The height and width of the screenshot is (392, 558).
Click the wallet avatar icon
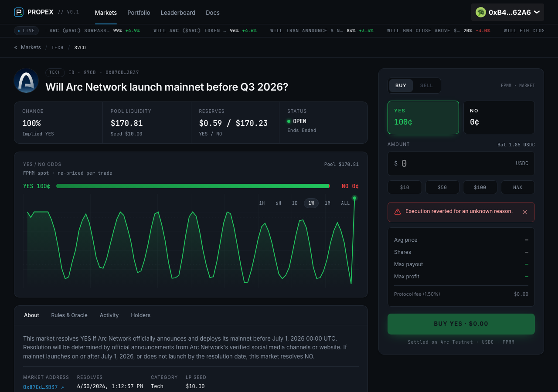(x=481, y=12)
